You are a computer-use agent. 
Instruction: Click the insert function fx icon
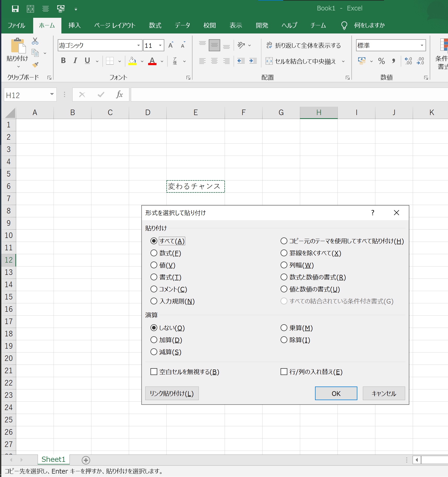119,94
